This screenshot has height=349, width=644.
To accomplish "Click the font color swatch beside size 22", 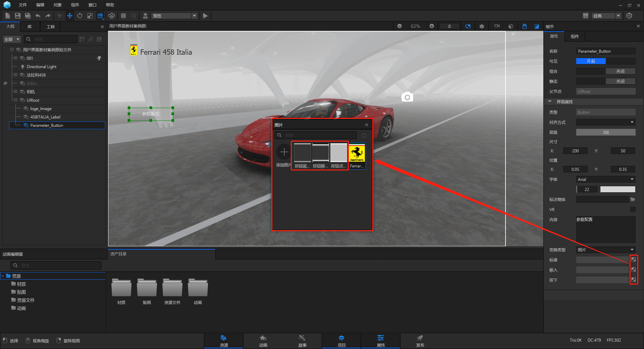I will (618, 189).
